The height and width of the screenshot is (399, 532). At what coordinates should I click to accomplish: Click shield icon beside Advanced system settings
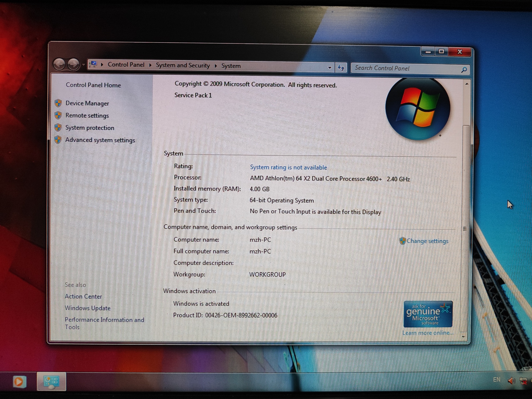coord(58,140)
